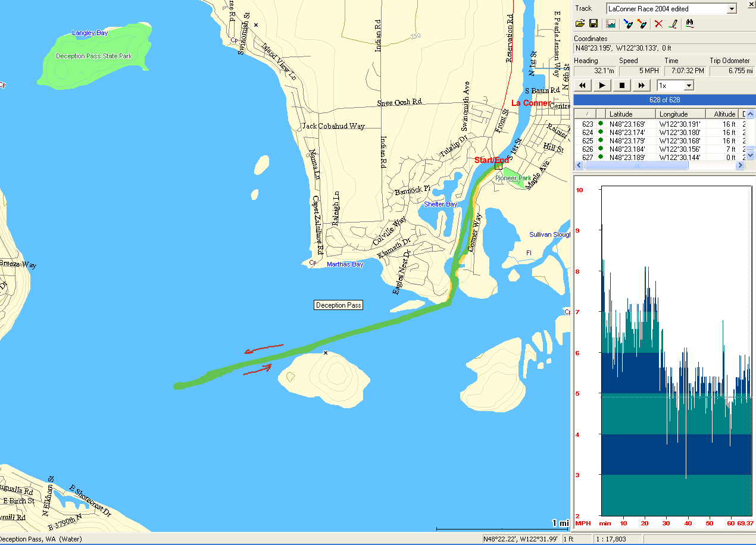Close the track panel

(749, 7)
